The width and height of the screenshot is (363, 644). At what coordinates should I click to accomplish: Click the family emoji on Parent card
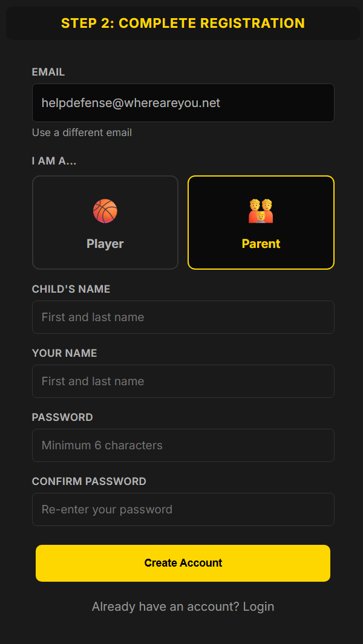(261, 210)
